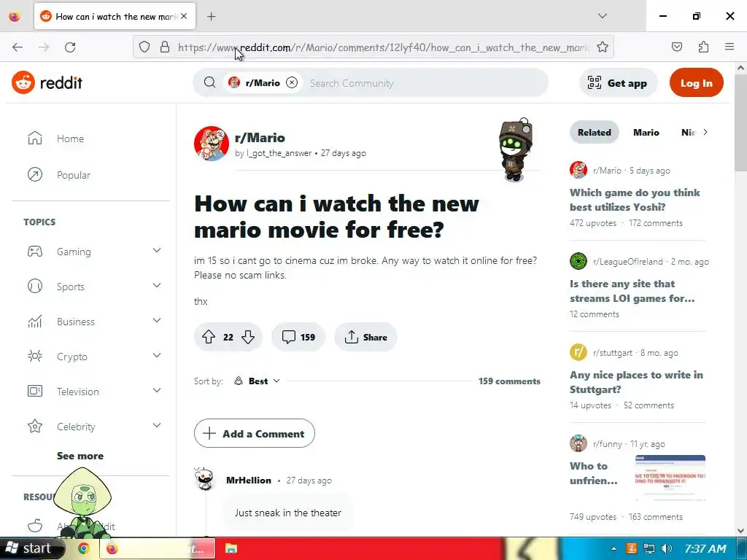Click the Get app button
Screen dimensions: 747x560
click(x=618, y=83)
